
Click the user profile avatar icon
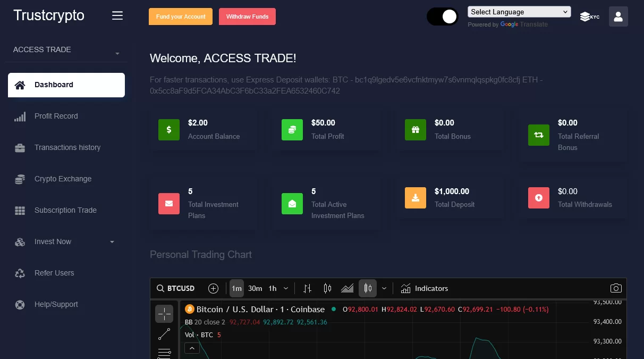(x=618, y=16)
